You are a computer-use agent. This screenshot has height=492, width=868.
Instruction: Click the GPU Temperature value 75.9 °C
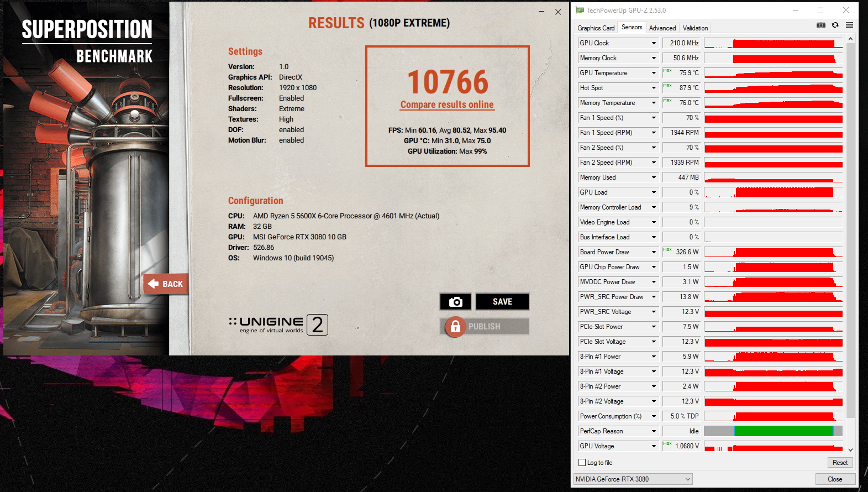coord(681,73)
